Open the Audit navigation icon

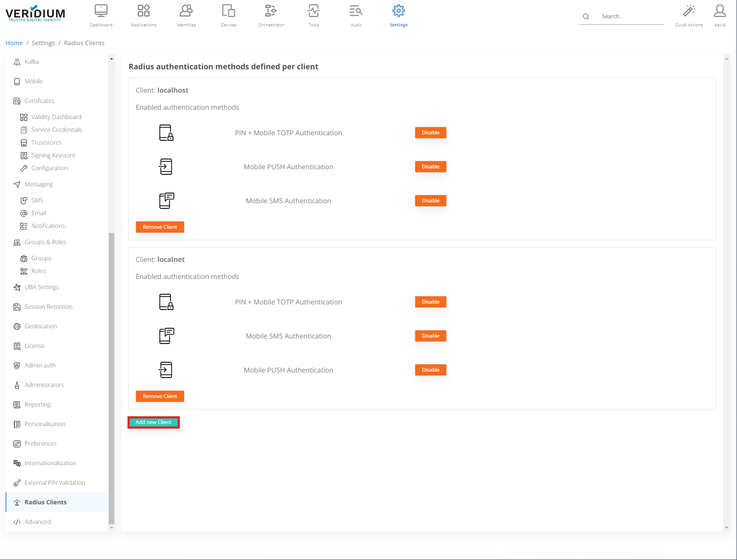(x=356, y=11)
